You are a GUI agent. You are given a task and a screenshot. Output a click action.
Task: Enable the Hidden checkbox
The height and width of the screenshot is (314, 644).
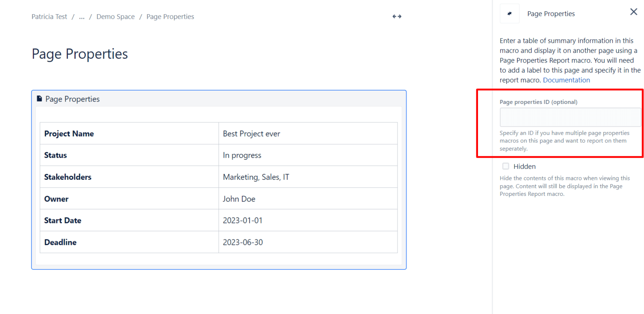click(x=506, y=166)
